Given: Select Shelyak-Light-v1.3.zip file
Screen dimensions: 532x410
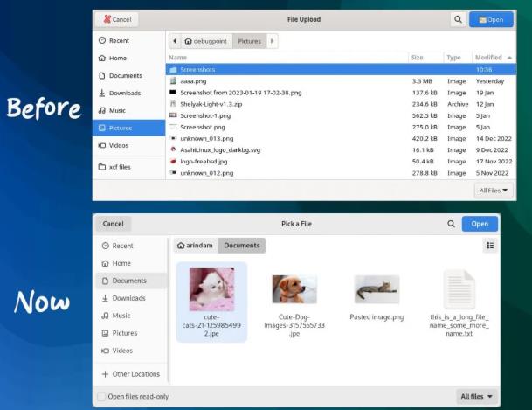Looking at the screenshot, I should click(341, 104).
